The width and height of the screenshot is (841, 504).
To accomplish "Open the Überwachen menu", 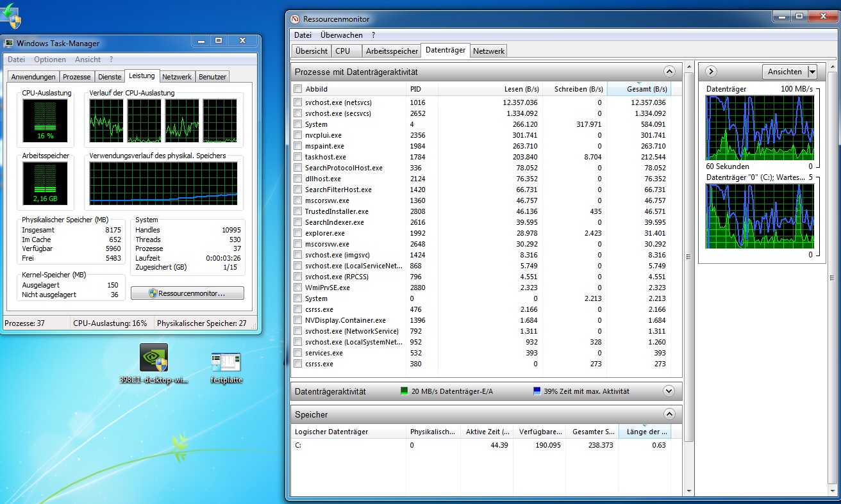I will [x=342, y=35].
